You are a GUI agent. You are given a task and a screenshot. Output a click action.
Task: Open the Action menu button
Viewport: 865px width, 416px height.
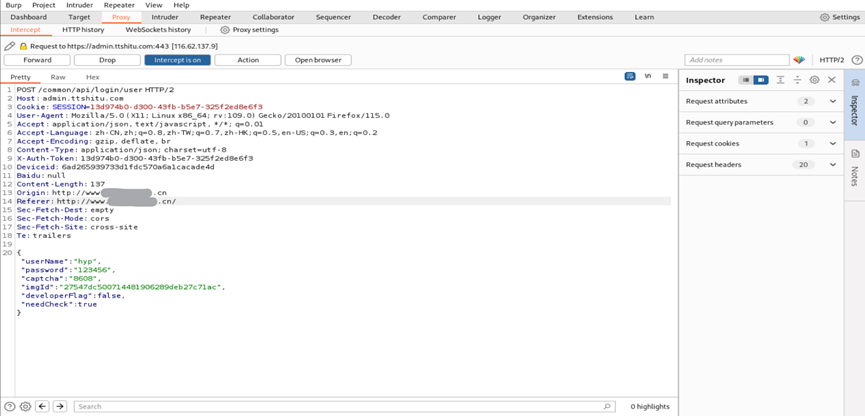[x=248, y=60]
